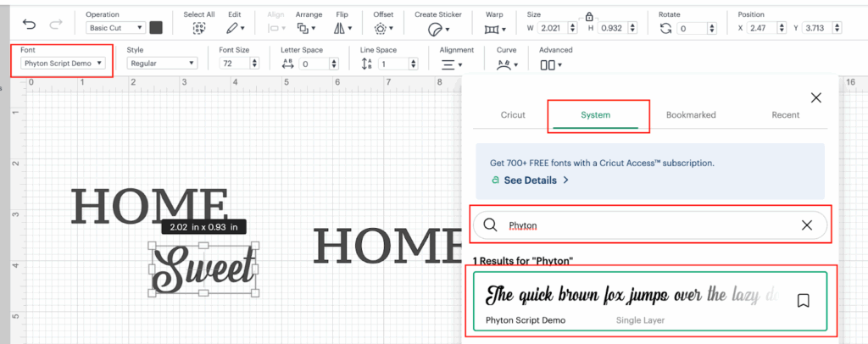Click the Undo arrow icon
Image resolution: width=868 pixels, height=344 pixels.
pos(30,26)
